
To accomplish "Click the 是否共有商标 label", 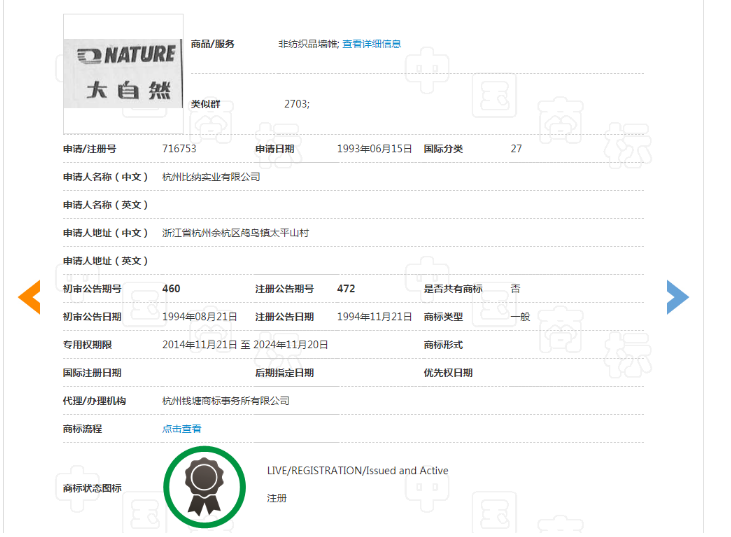I will [x=453, y=289].
